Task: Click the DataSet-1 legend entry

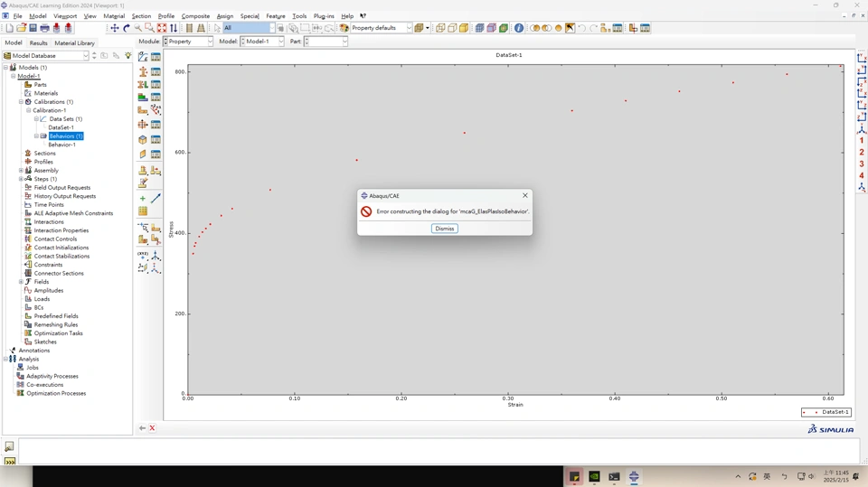Action: (x=826, y=412)
